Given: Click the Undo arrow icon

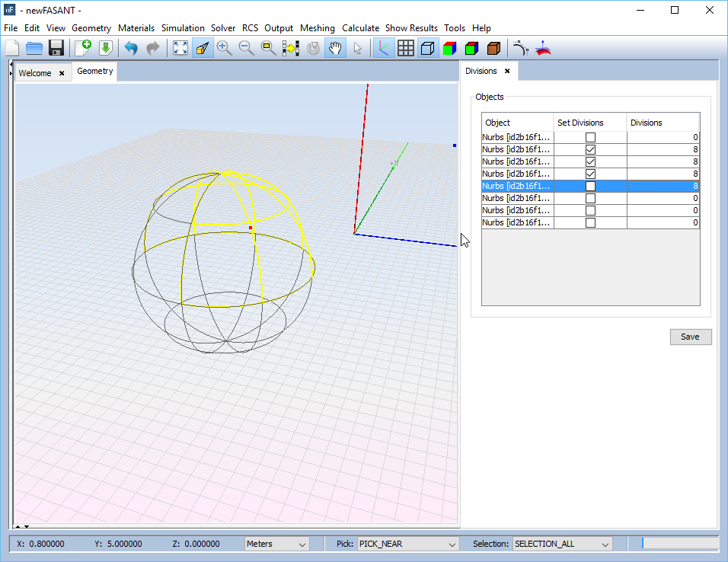Looking at the screenshot, I should (x=131, y=48).
